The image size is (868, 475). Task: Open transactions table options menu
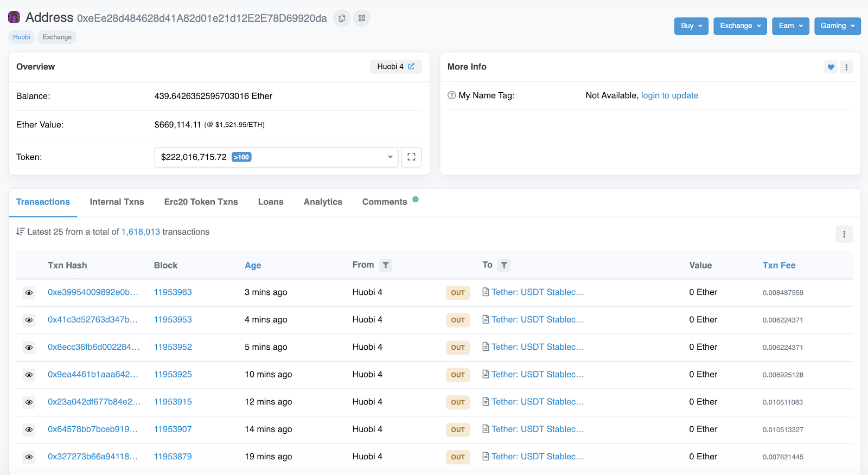(844, 234)
